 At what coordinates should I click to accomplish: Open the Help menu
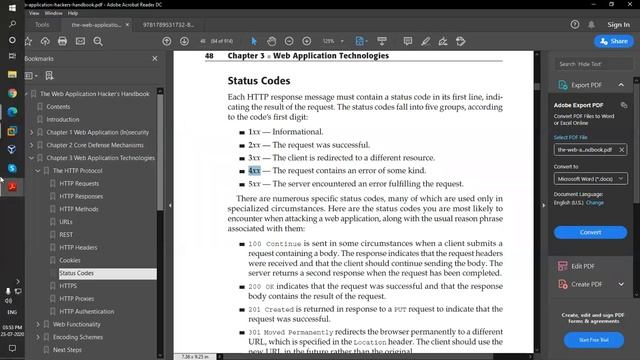pyautogui.click(x=73, y=13)
